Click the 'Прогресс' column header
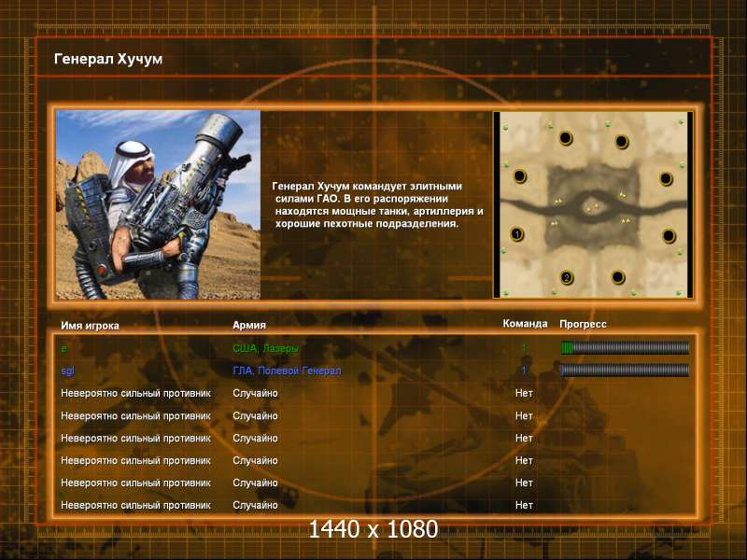The width and height of the screenshot is (747, 560). point(583,324)
